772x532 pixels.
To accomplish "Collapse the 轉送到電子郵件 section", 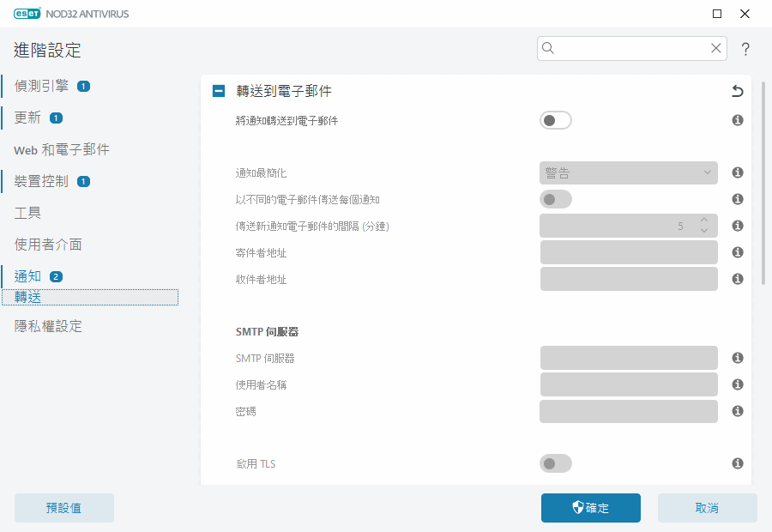I will tap(218, 89).
